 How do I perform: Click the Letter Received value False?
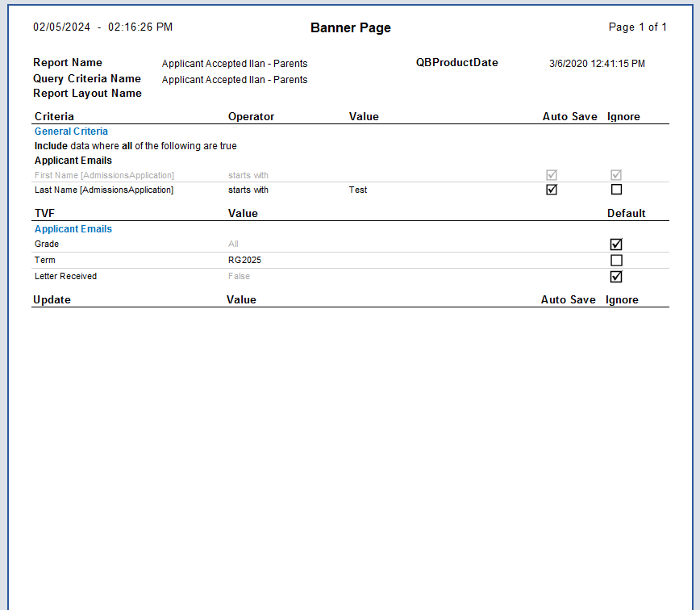pyautogui.click(x=239, y=276)
